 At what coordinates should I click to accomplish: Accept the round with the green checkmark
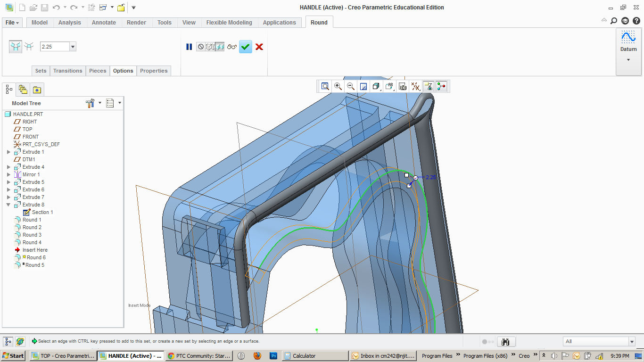(246, 47)
